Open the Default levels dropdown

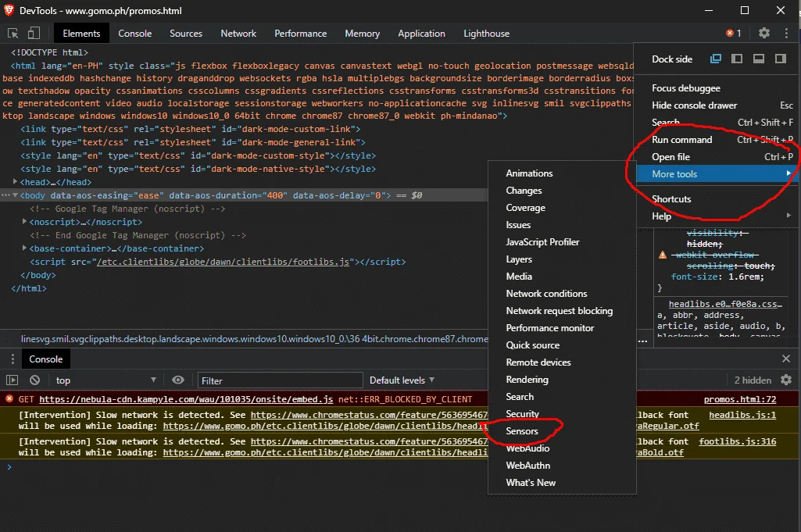[402, 380]
